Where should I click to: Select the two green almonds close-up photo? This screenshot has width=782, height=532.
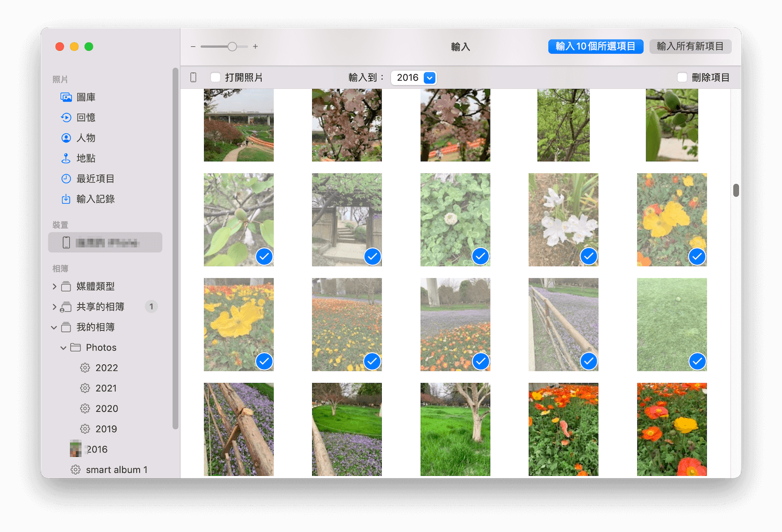tap(672, 125)
